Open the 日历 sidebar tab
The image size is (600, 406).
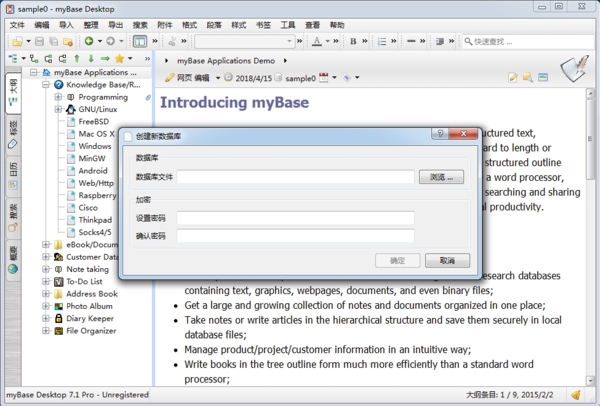pos(13,177)
